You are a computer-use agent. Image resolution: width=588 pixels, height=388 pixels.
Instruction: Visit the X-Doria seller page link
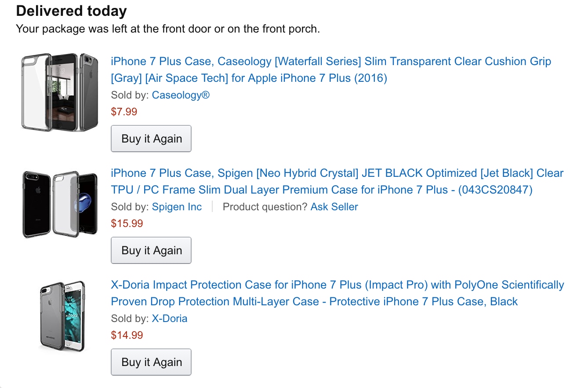tap(170, 318)
